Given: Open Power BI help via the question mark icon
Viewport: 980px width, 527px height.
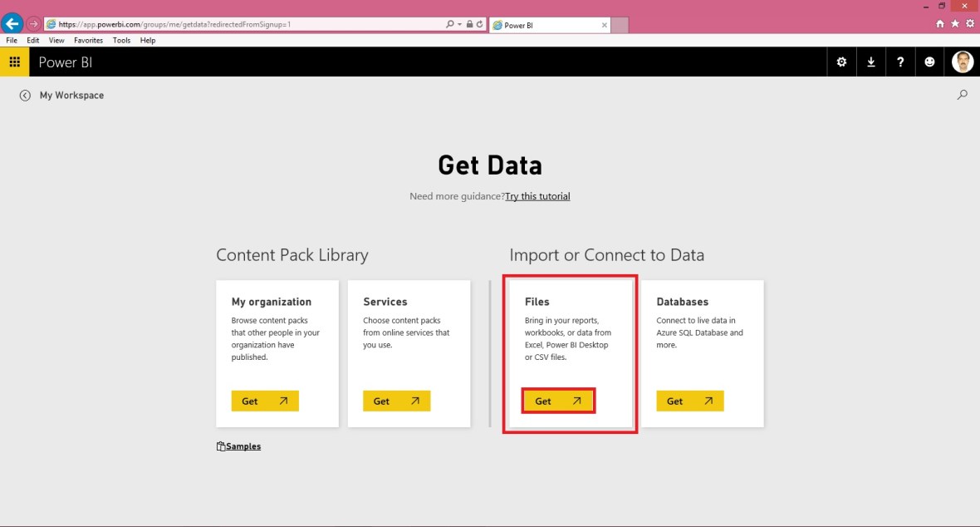Looking at the screenshot, I should [x=900, y=62].
